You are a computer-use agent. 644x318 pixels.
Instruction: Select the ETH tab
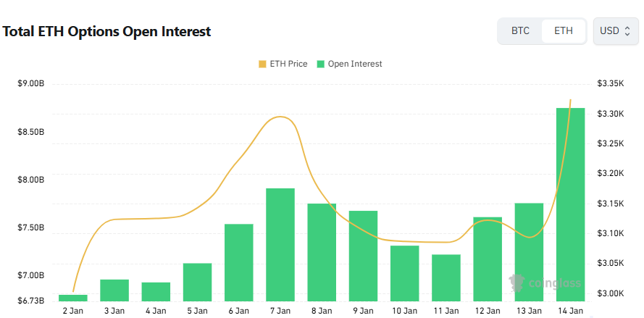coord(563,31)
